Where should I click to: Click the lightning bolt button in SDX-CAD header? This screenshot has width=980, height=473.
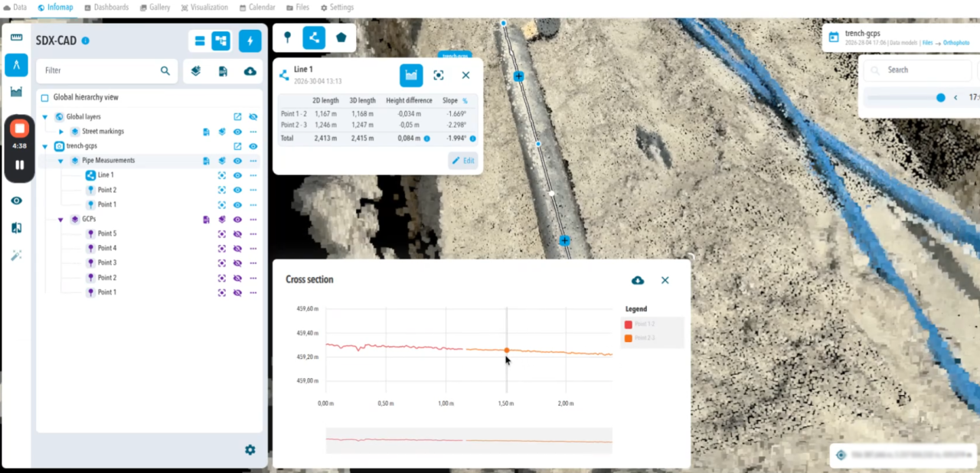(250, 41)
